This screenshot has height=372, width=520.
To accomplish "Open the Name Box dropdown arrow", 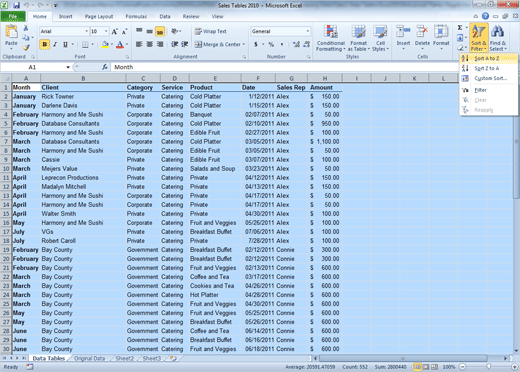I will pos(68,67).
